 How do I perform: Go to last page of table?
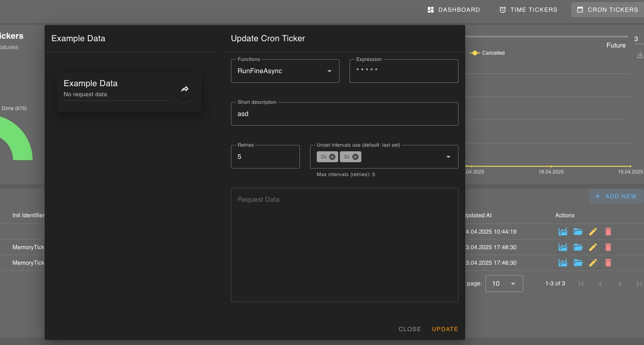point(639,284)
